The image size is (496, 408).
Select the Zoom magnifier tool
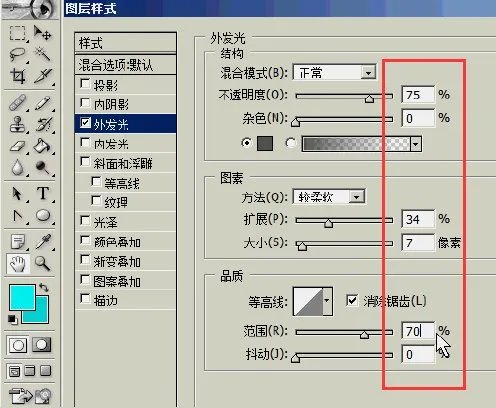[x=42, y=264]
